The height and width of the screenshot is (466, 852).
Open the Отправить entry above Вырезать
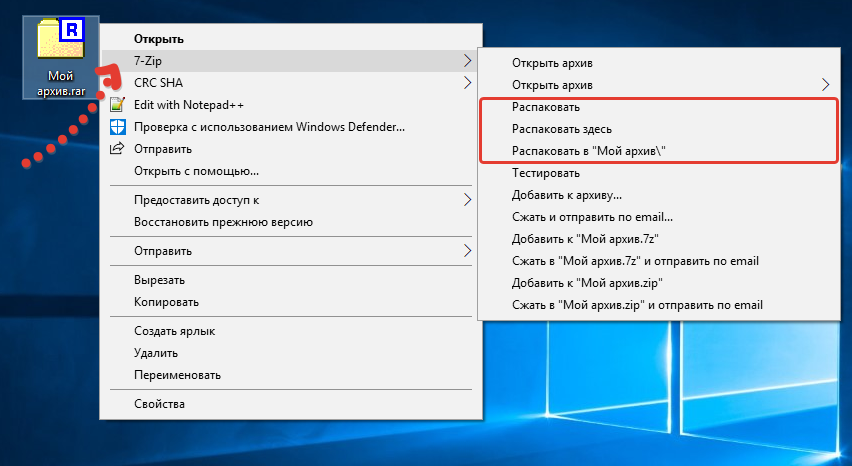pyautogui.click(x=291, y=251)
